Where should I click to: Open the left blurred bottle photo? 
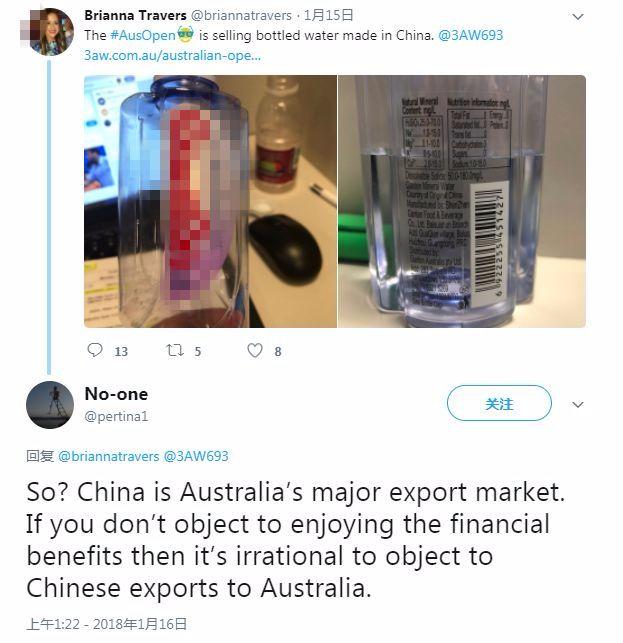point(210,201)
